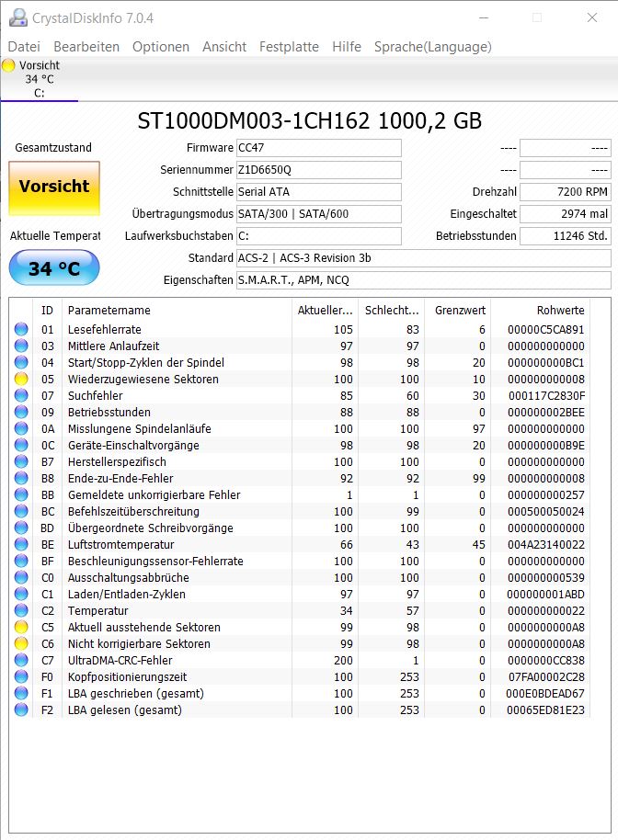Click blue status icon for UltraDMA-CRC-Fehler

pyautogui.click(x=21, y=660)
